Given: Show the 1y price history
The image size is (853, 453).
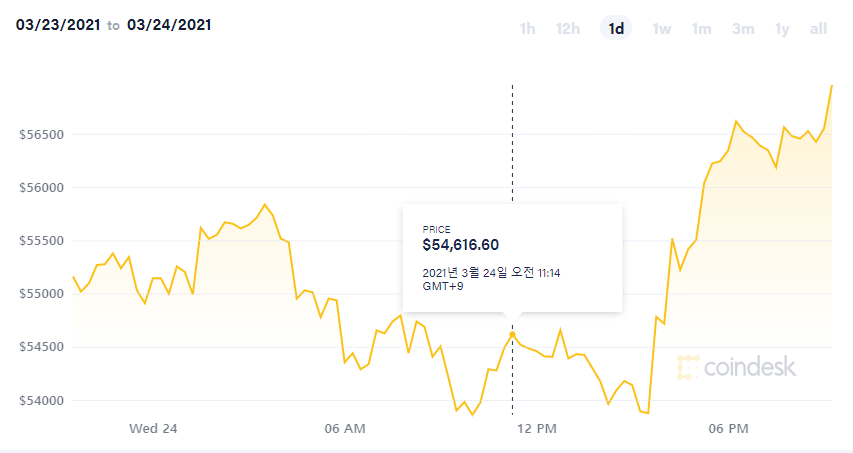Looking at the screenshot, I should pos(782,29).
